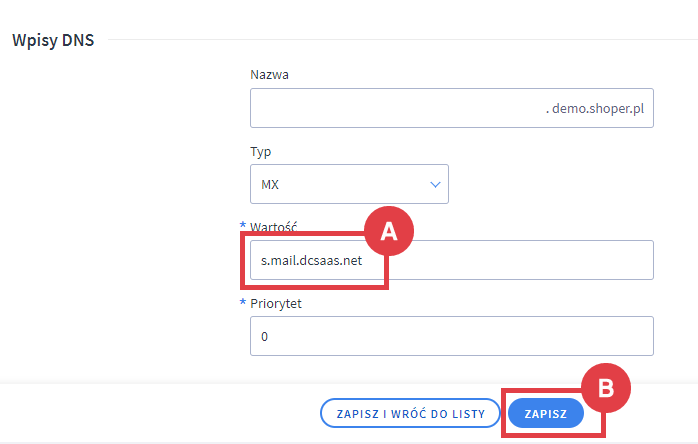Image resolution: width=698 pixels, height=444 pixels.
Task: Click the selected MX value text
Action: [270, 185]
